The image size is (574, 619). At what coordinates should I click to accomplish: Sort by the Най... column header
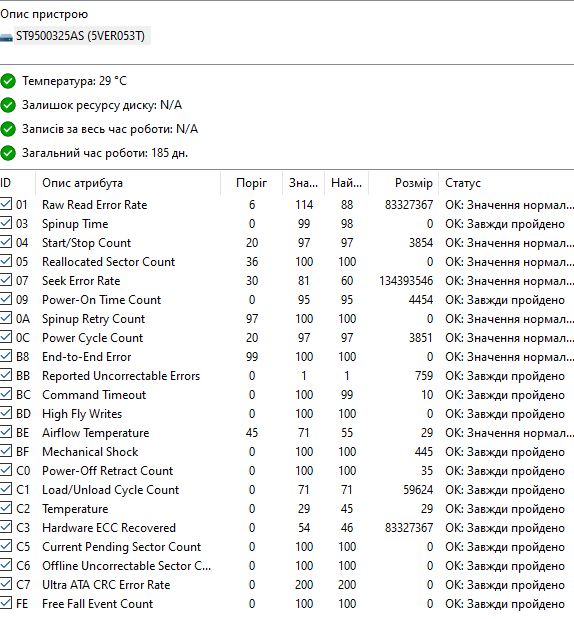coord(346,183)
